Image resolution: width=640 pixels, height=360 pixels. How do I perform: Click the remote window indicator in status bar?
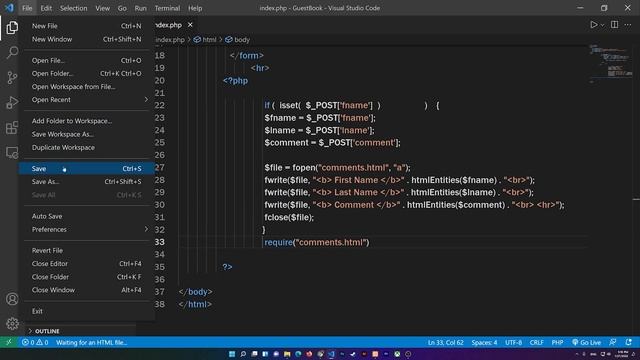tap(9, 342)
